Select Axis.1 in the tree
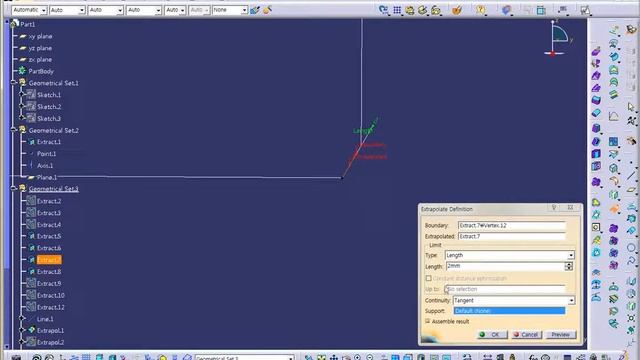 click(x=45, y=166)
